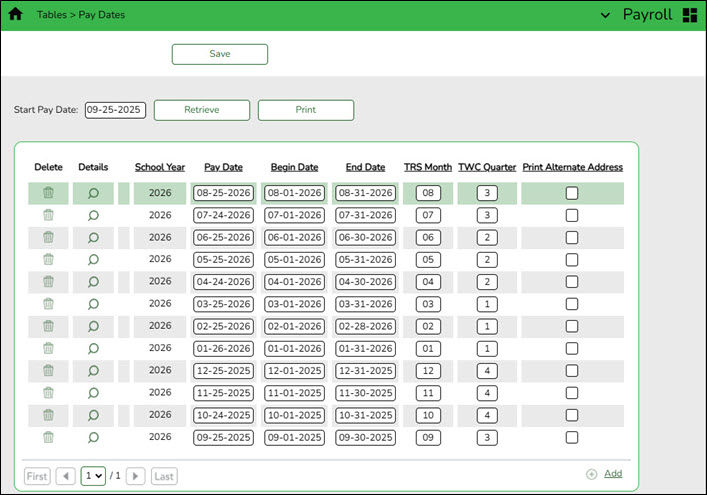Go to the First page button
Viewport: 707px width, 495px height.
tap(37, 476)
